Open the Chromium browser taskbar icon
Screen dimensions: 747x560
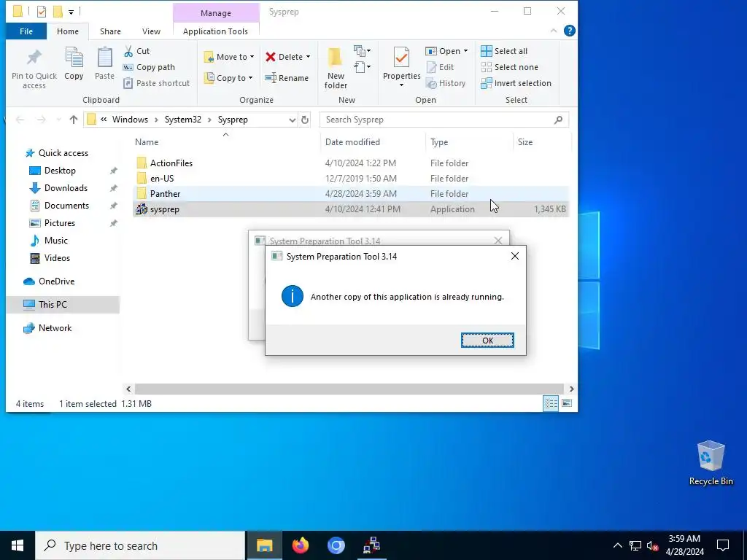(x=336, y=545)
